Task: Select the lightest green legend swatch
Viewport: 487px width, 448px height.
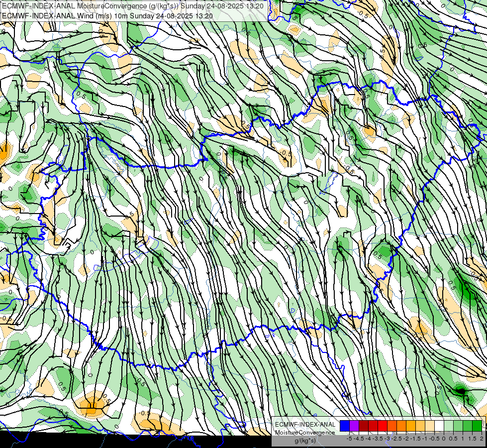Action: coord(449,426)
